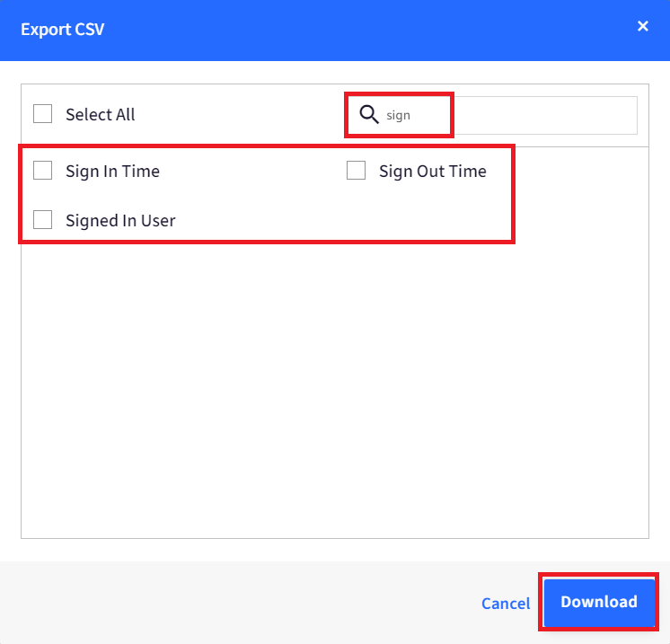Focus the search field containing 'sign'

pos(492,115)
